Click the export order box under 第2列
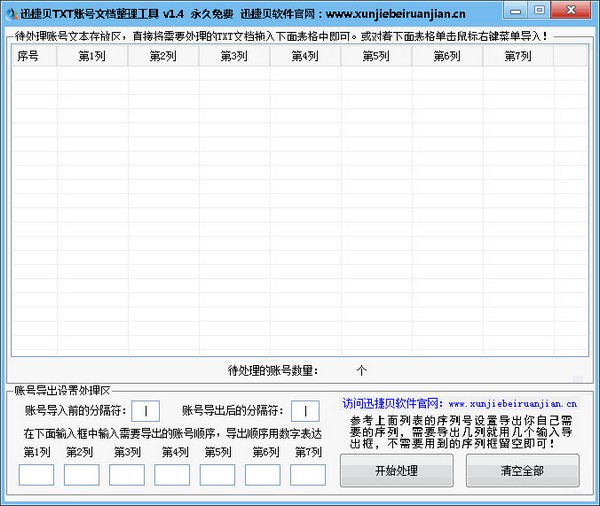600x506 pixels. (x=82, y=475)
